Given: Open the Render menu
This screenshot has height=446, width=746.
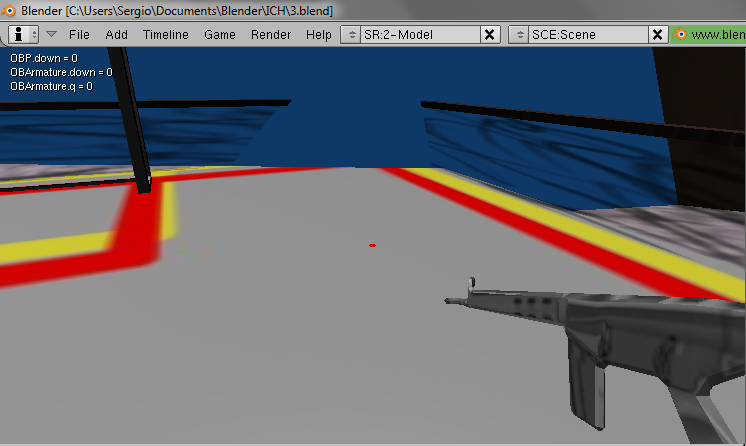Looking at the screenshot, I should click(271, 35).
